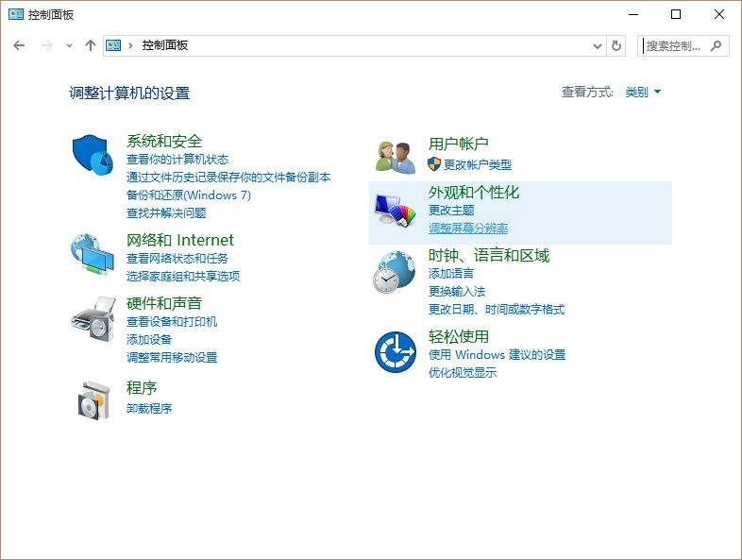Select 查看设备和打印机 link
The height and width of the screenshot is (560, 742).
click(172, 322)
